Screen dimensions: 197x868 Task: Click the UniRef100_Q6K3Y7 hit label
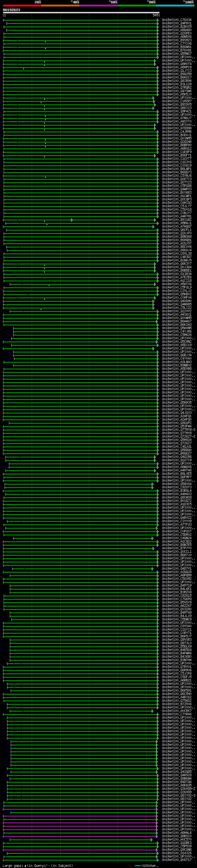pos(177,264)
